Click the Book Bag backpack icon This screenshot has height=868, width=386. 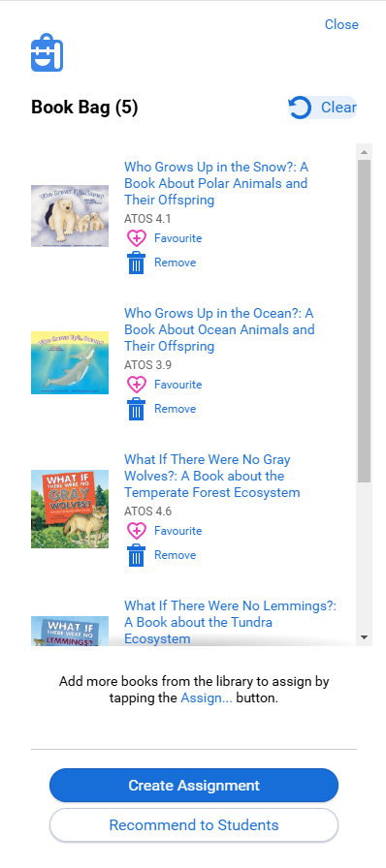47,52
